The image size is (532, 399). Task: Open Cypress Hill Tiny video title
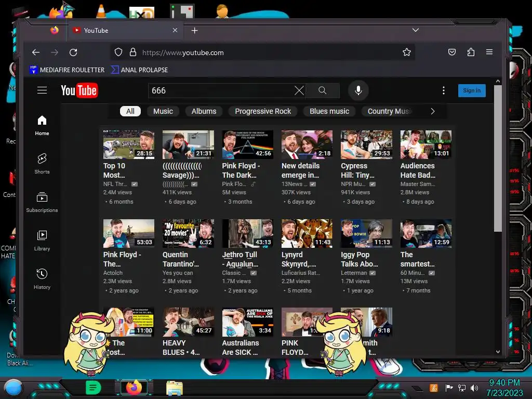point(357,170)
